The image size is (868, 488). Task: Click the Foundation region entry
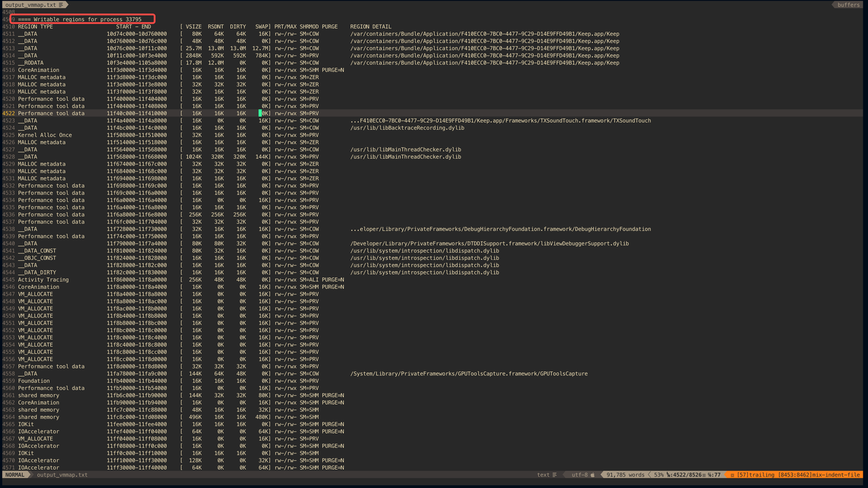tap(34, 381)
